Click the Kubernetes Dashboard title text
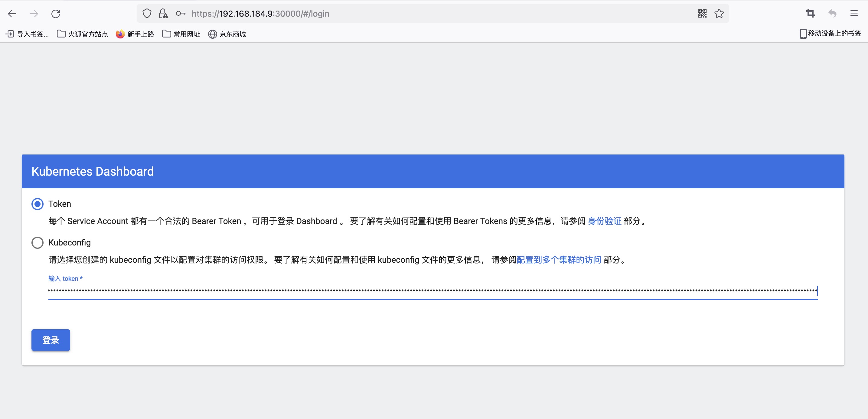The height and width of the screenshot is (419, 868). [93, 171]
